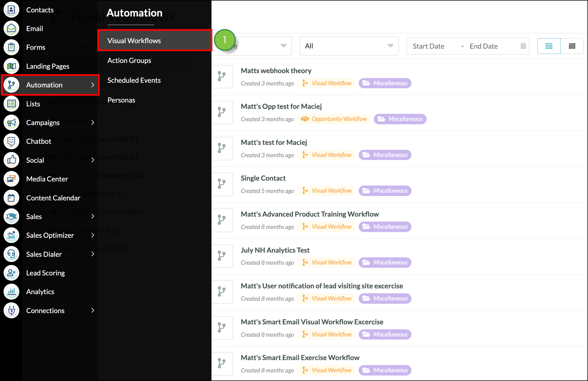Click the Analytics bar chart icon
Screen dimensions: 588x381
[11, 292]
